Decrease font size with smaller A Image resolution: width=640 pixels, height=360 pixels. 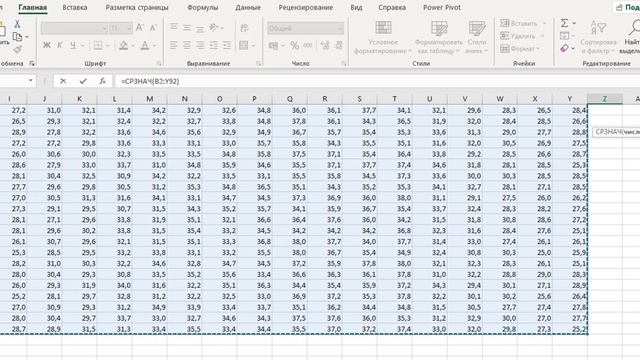point(153,28)
